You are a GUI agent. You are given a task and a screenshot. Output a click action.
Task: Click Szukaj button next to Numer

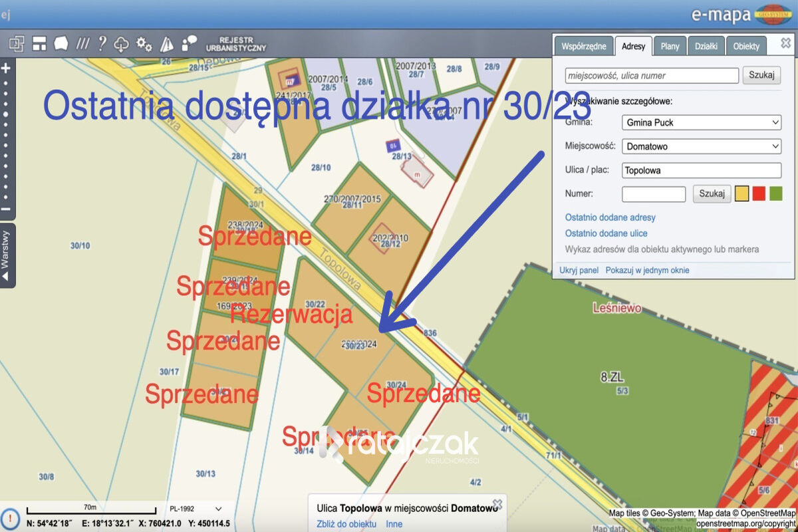click(712, 194)
